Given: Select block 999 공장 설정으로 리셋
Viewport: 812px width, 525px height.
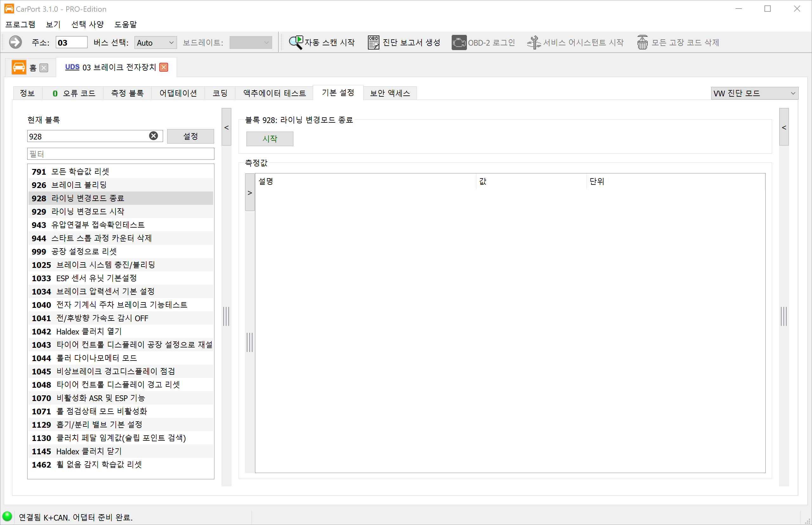Looking at the screenshot, I should click(x=121, y=251).
